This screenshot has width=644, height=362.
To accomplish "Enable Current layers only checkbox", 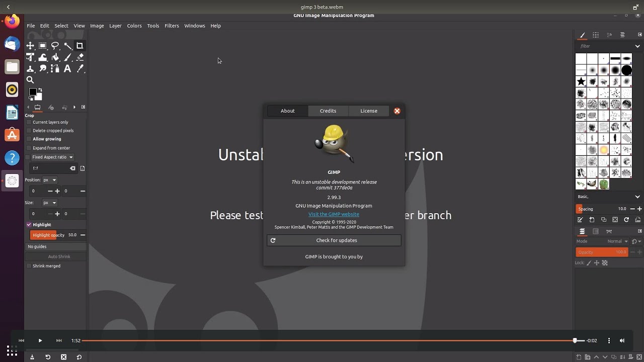I will pyautogui.click(x=29, y=122).
